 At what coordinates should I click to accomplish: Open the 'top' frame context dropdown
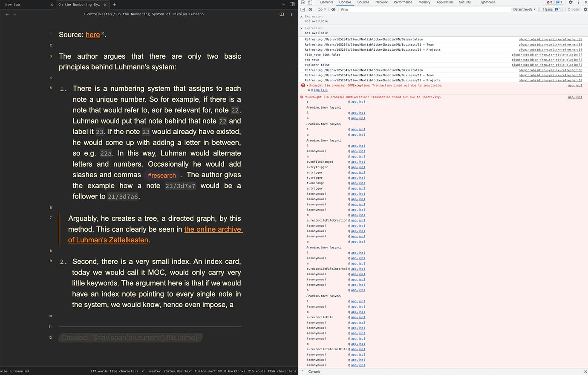tap(322, 9)
